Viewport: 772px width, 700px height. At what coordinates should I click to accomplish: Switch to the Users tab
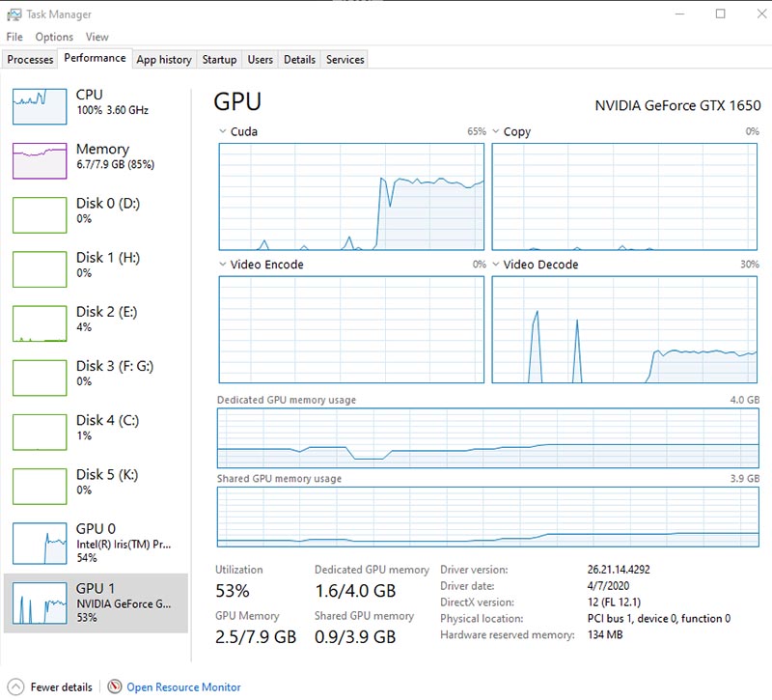click(x=260, y=60)
